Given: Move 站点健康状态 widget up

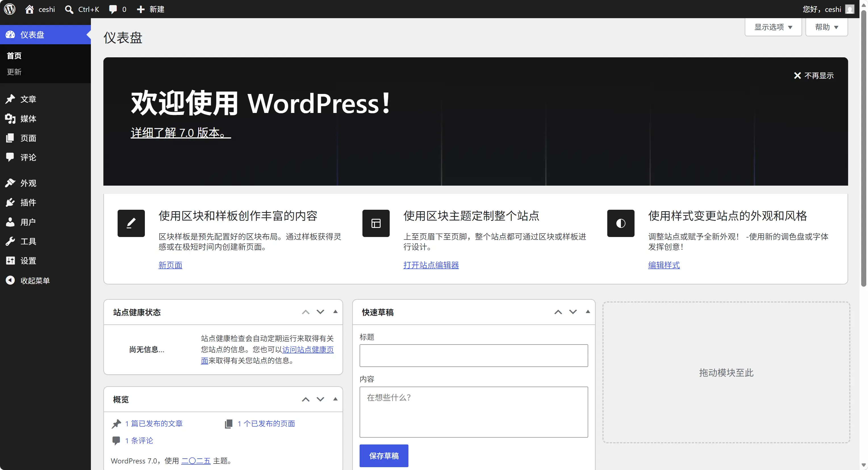Looking at the screenshot, I should tap(306, 312).
